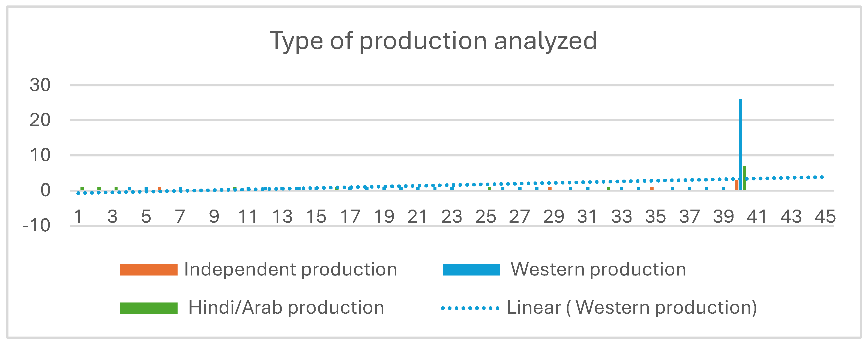The width and height of the screenshot is (868, 345).
Task: Click the tallest orange Independent production bar
Action: [737, 185]
